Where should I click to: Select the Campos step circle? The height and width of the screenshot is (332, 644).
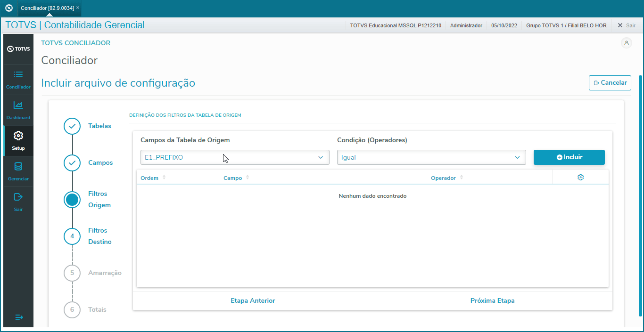click(72, 163)
